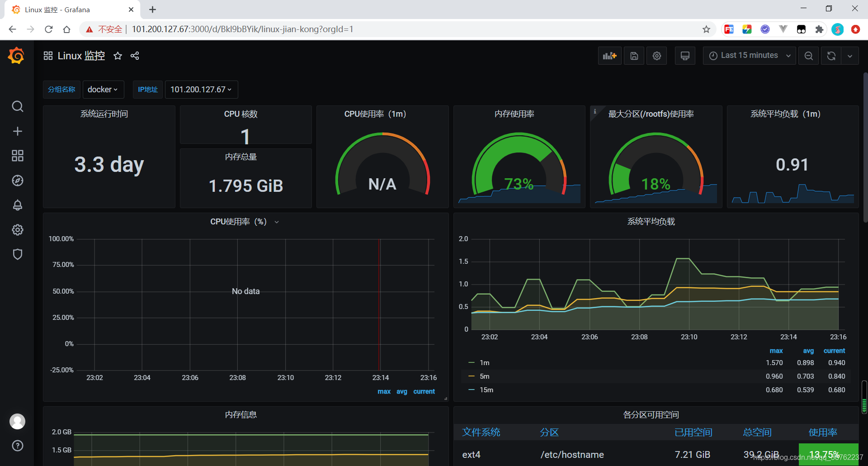Open docker group name dropdown
Image resolution: width=868 pixels, height=466 pixels.
coord(103,90)
